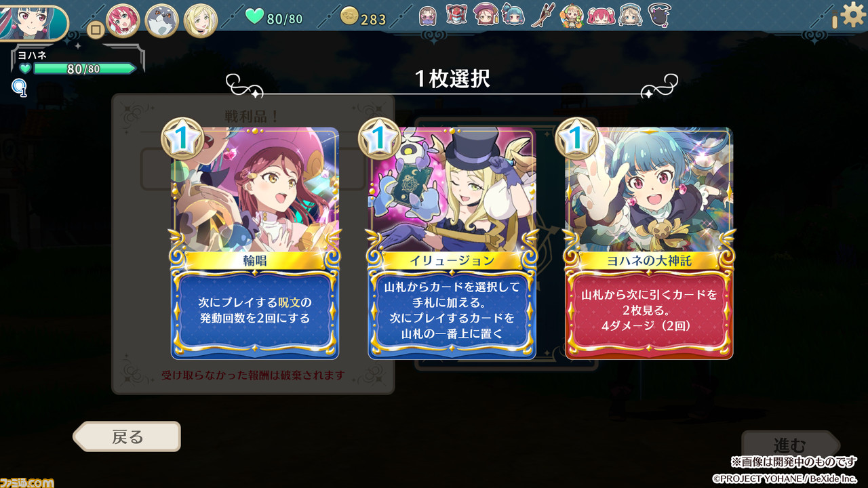Open the settings gear icon
868x488 pixels.
click(x=853, y=14)
